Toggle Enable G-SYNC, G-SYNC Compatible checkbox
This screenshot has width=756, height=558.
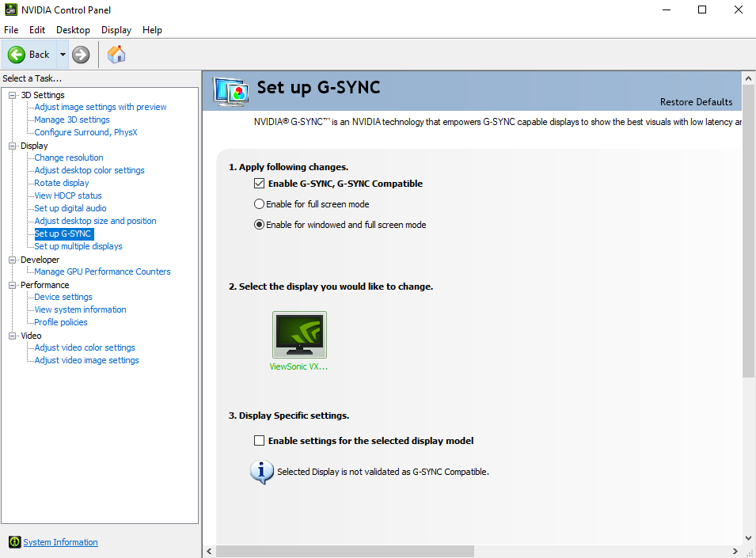coord(260,183)
